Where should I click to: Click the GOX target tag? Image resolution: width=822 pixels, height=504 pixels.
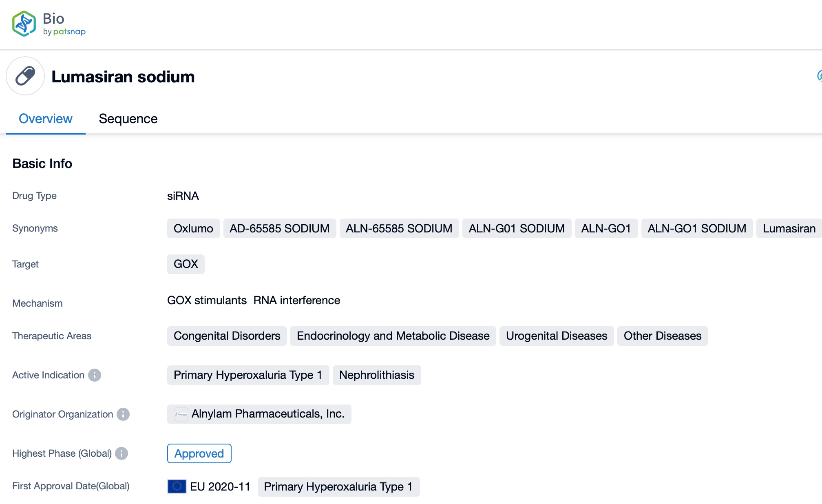click(186, 264)
